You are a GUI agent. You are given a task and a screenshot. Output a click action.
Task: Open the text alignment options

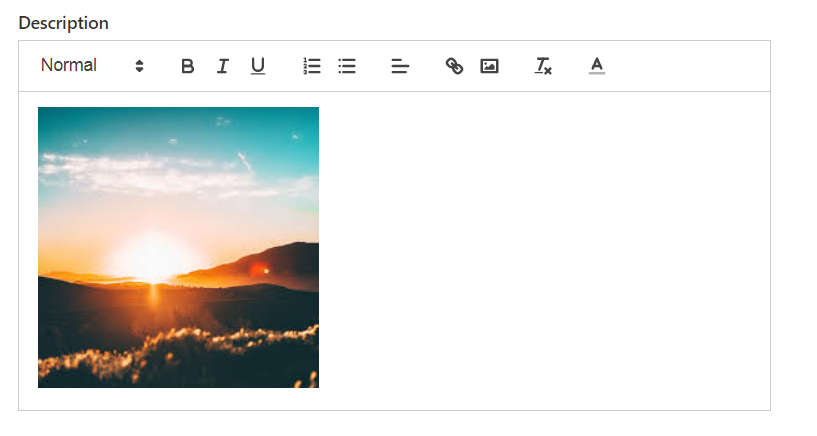pyautogui.click(x=400, y=66)
